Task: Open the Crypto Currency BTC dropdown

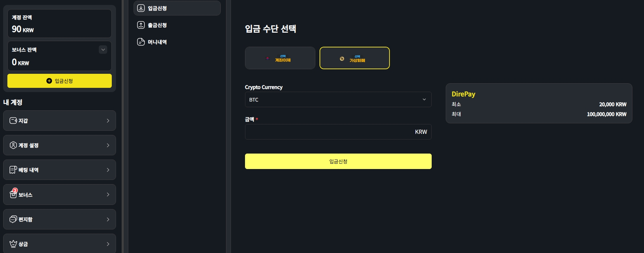Action: pyautogui.click(x=338, y=99)
